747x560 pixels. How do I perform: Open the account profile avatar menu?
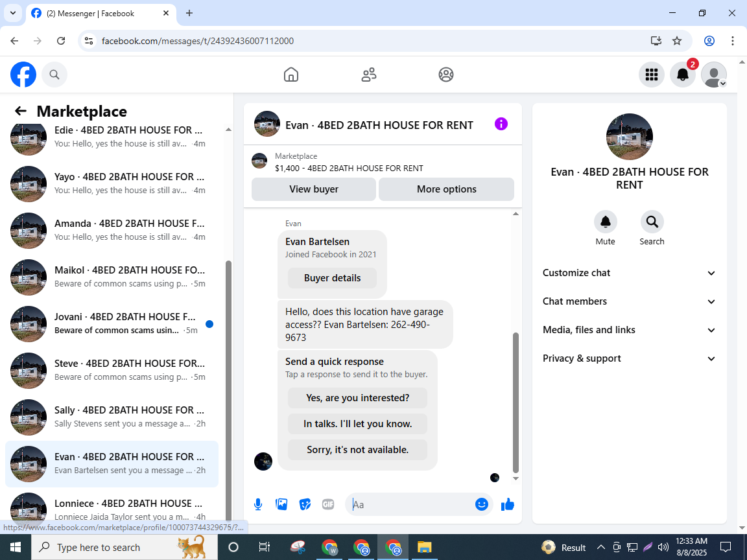tap(714, 75)
